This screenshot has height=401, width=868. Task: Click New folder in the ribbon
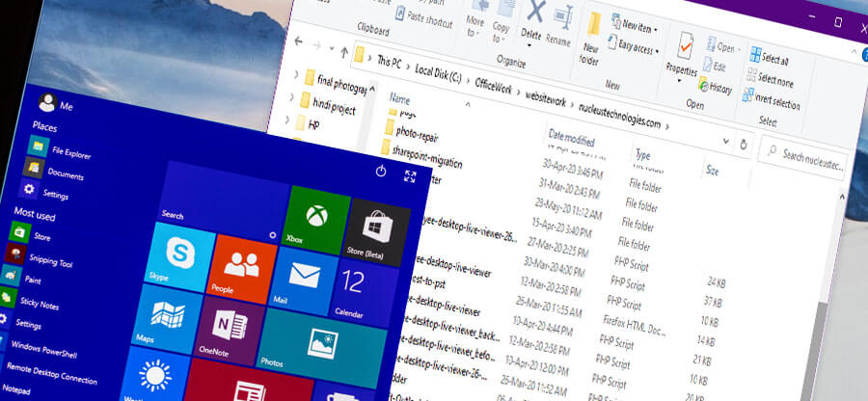(592, 40)
